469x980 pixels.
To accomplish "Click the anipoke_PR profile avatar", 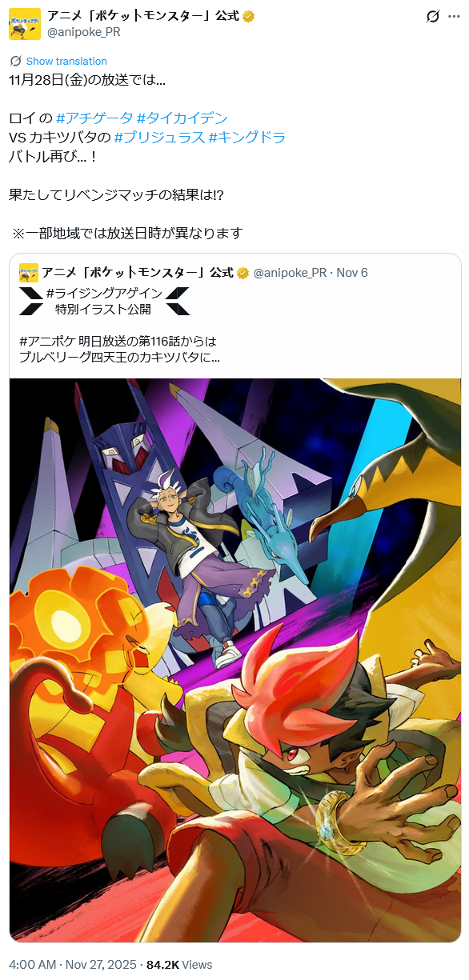I will pyautogui.click(x=25, y=24).
